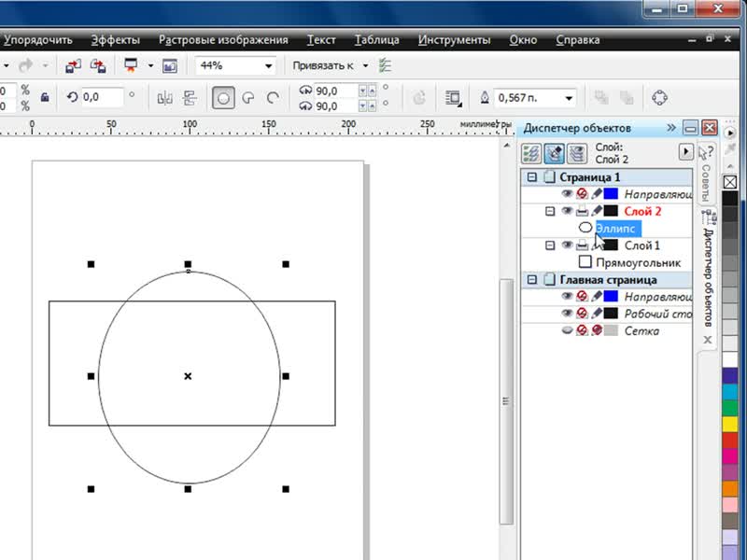747x560 pixels.
Task: Click the change direction icon
Action: tap(419, 98)
